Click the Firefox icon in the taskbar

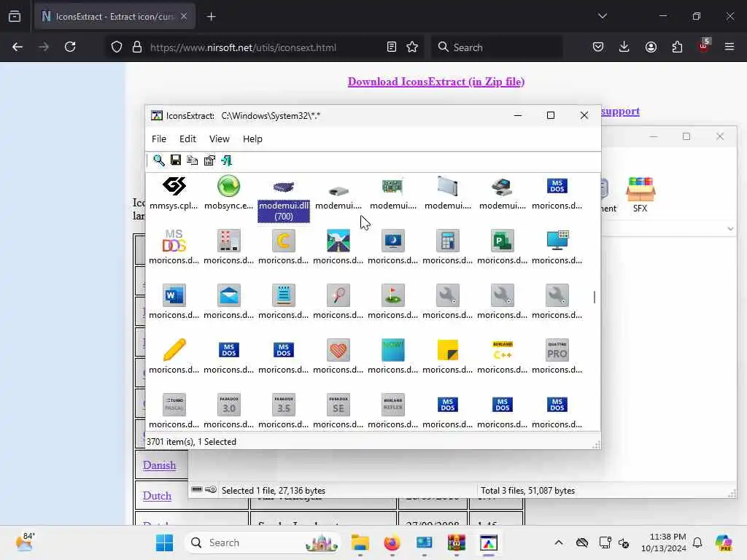pos(392,542)
